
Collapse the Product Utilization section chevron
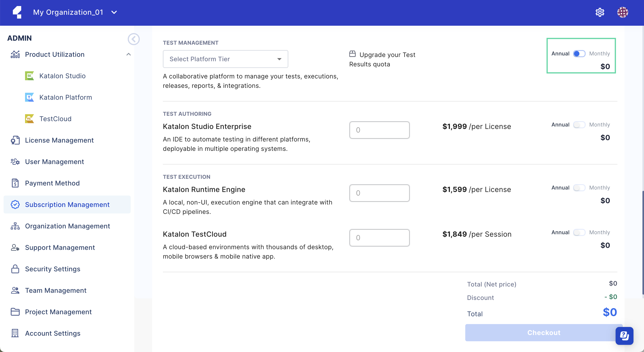click(x=128, y=55)
